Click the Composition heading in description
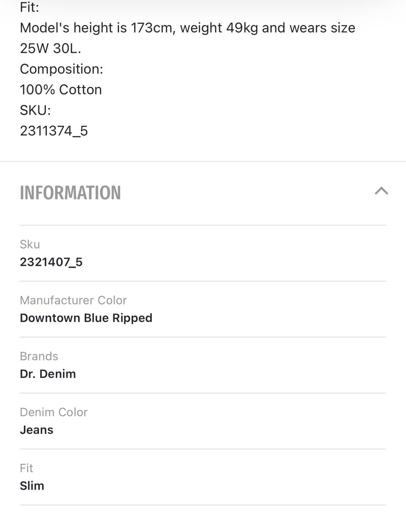The image size is (406, 532). coord(61,69)
